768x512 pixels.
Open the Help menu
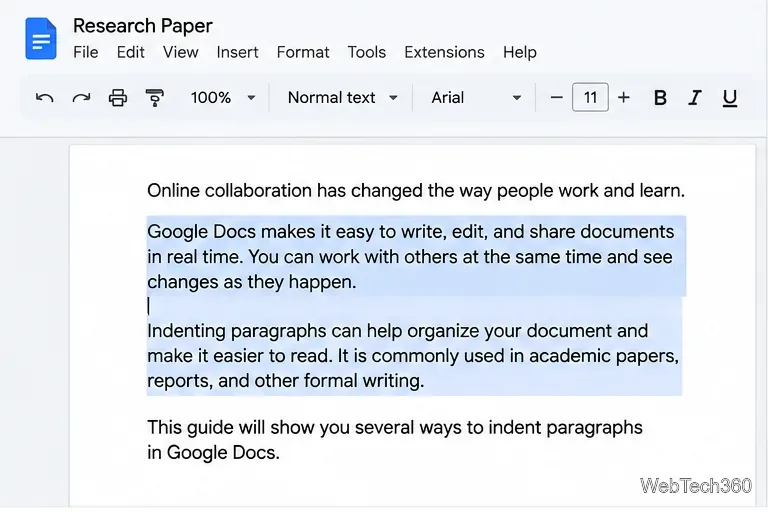point(520,52)
